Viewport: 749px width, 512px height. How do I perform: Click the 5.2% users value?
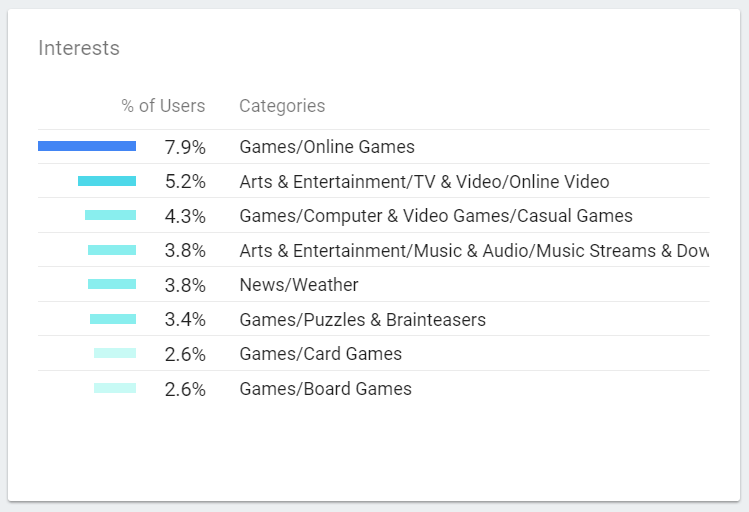click(185, 182)
